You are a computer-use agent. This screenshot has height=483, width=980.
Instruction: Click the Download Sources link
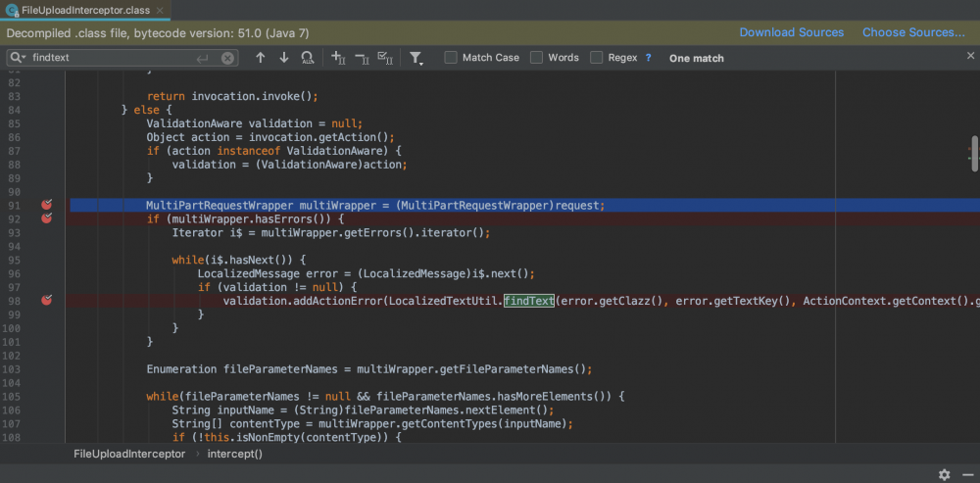[x=791, y=32]
